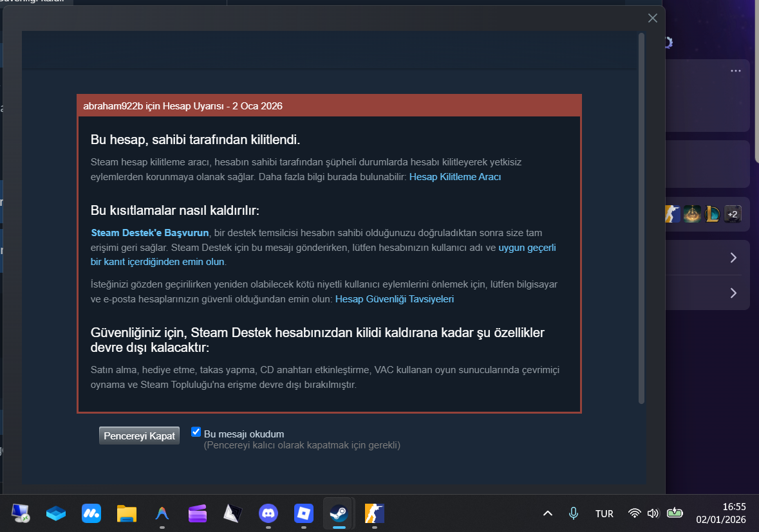Click the note '(Pencereyi kalıcı olarak kapatmak için gerekli)'
This screenshot has width=759, height=532.
[302, 445]
